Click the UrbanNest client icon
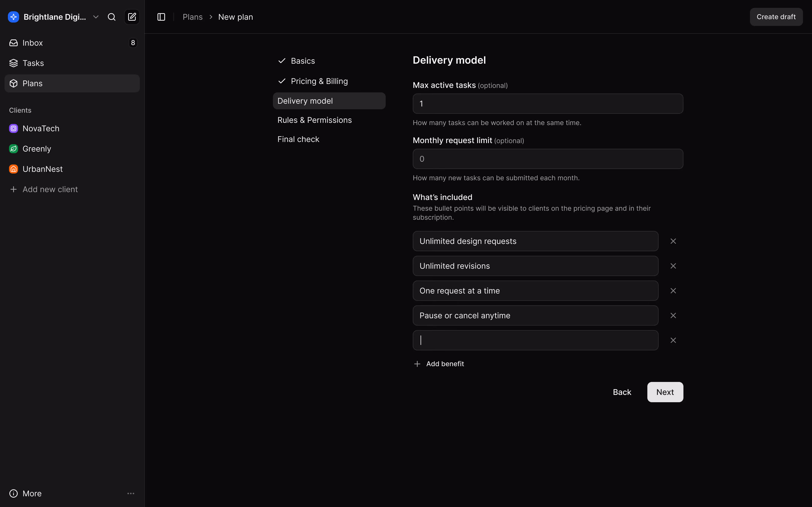The width and height of the screenshot is (812, 507). 13,169
